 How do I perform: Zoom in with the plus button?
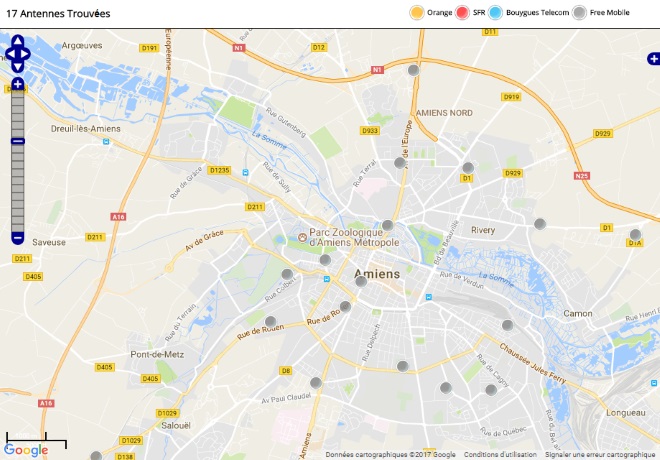point(18,83)
